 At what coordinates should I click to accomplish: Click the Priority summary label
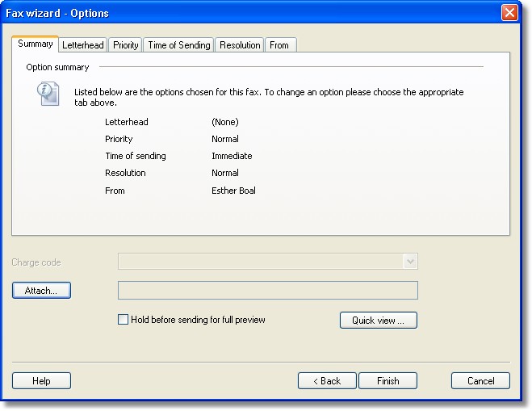119,139
